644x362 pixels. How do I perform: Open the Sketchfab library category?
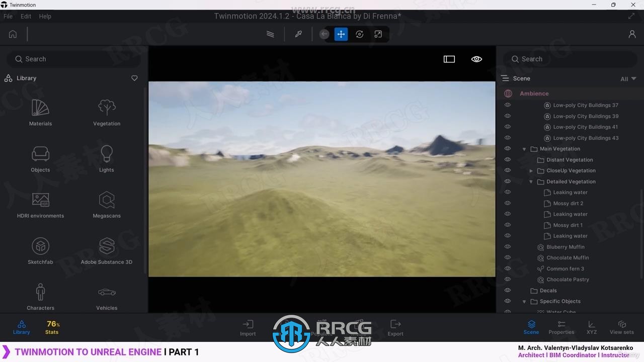point(40,251)
